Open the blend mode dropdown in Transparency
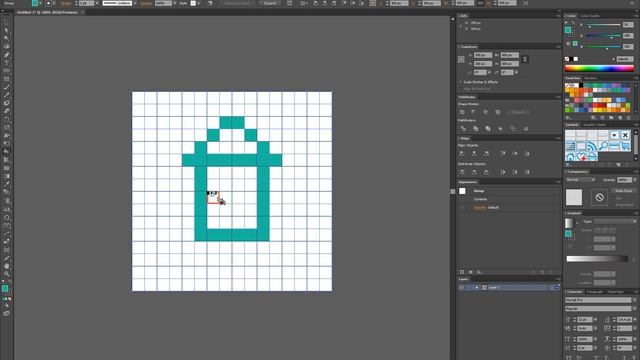This screenshot has width=640, height=360. (x=580, y=180)
